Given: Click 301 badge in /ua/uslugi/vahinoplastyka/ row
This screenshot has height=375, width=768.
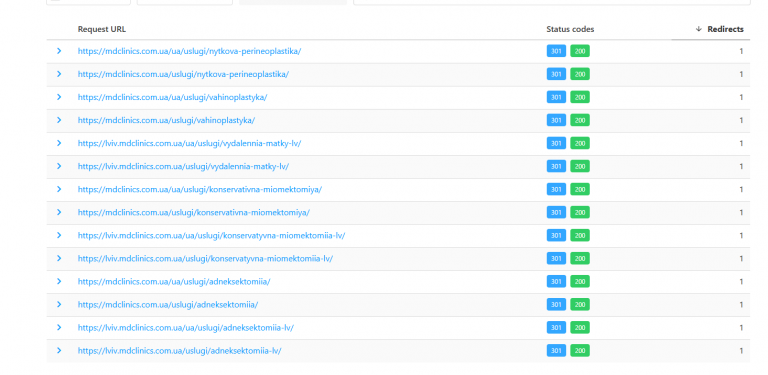Looking at the screenshot, I should click(x=556, y=97).
